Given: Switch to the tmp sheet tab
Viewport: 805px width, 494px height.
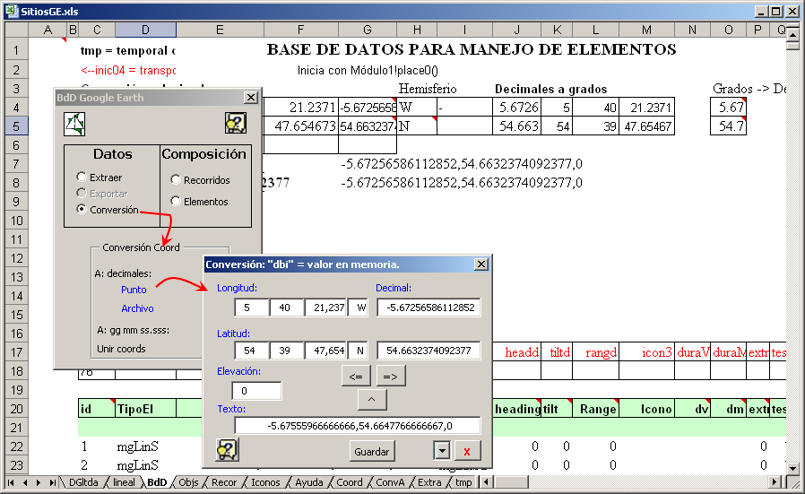Looking at the screenshot, I should 463,482.
